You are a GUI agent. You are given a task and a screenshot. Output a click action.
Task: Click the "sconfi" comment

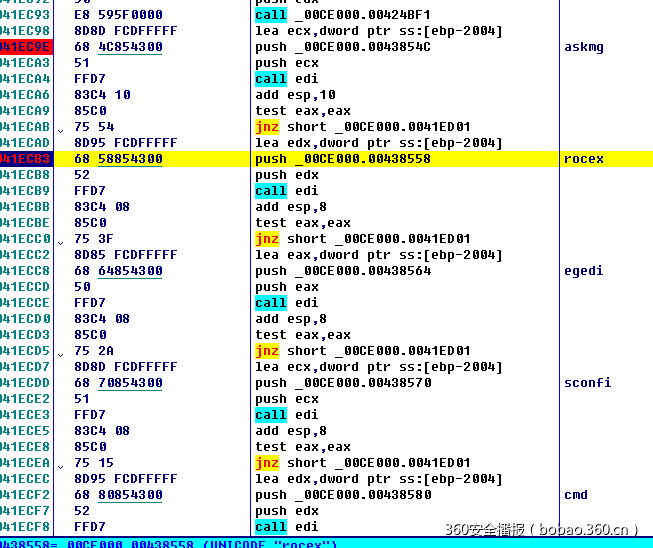tap(587, 383)
